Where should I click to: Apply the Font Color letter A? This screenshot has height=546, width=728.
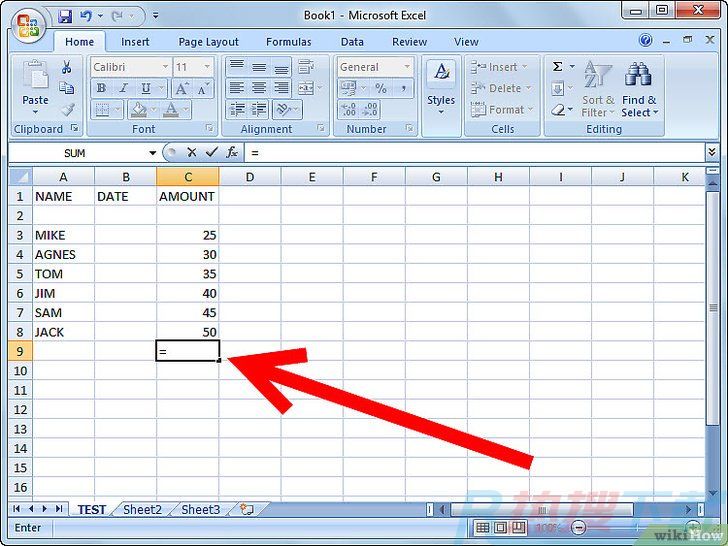click(x=171, y=110)
